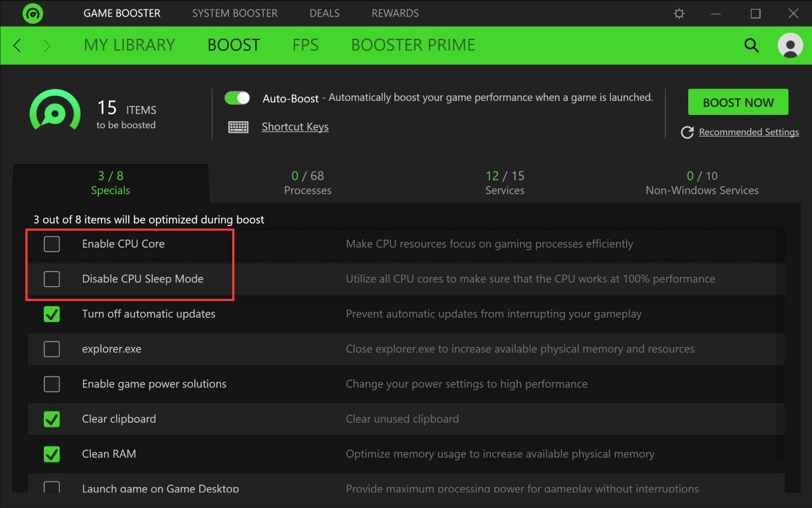The width and height of the screenshot is (812, 508).
Task: Select the Non-Windows Services tab
Action: pos(702,183)
